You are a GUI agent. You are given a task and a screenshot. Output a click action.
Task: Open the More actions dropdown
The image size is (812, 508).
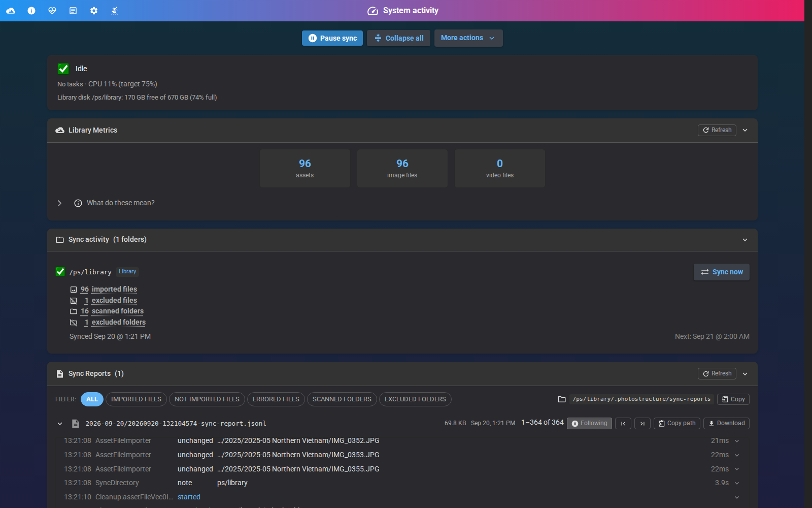coord(468,38)
